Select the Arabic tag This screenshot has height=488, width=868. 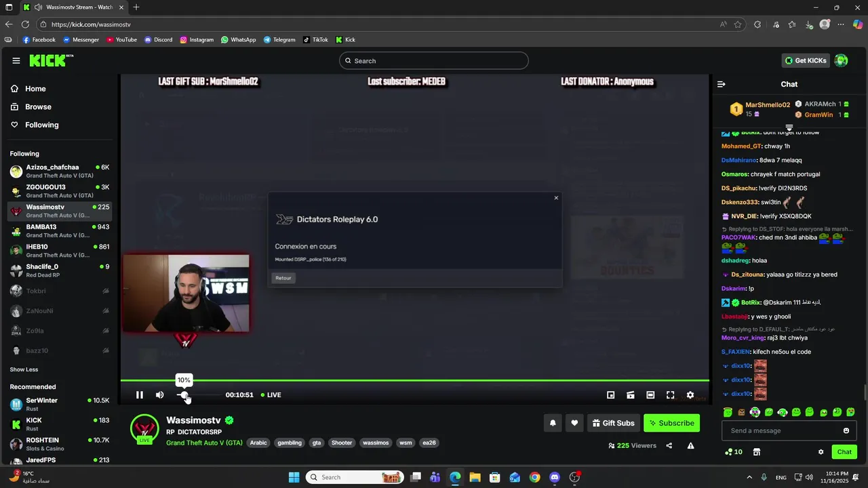click(x=258, y=443)
